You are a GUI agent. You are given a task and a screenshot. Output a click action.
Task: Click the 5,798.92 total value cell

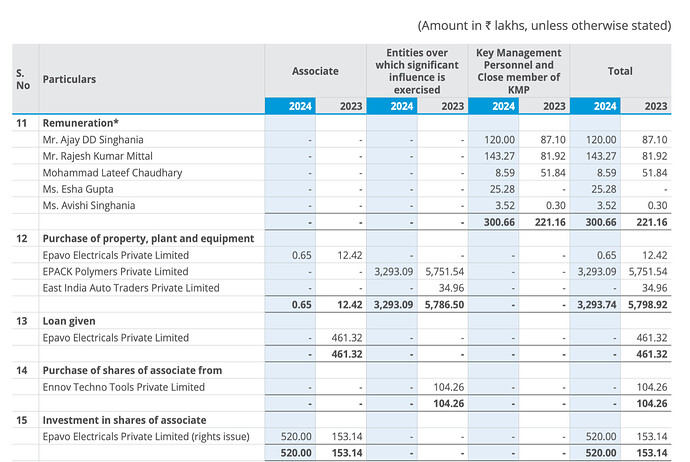tap(645, 305)
